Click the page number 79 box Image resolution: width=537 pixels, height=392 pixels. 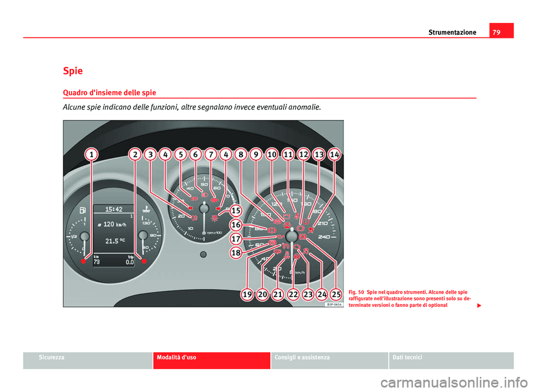coord(501,30)
